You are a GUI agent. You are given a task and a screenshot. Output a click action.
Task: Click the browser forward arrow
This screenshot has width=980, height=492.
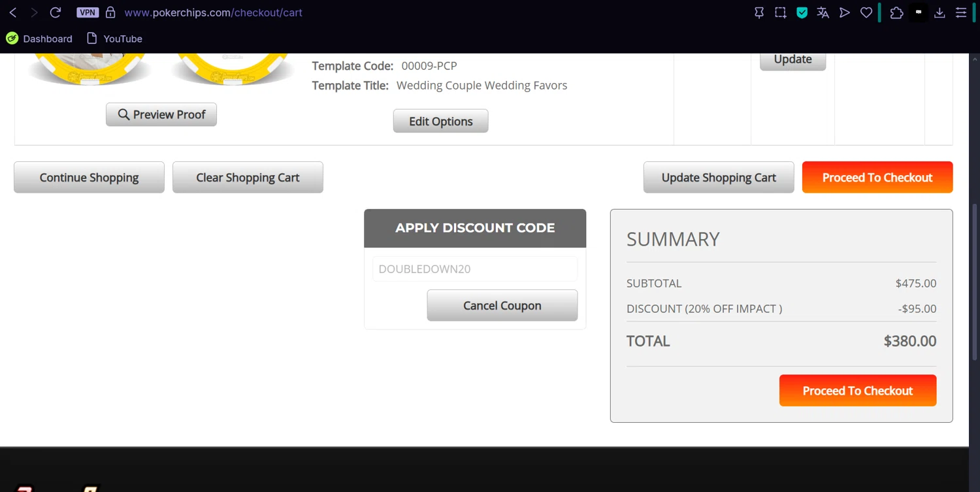[34, 12]
